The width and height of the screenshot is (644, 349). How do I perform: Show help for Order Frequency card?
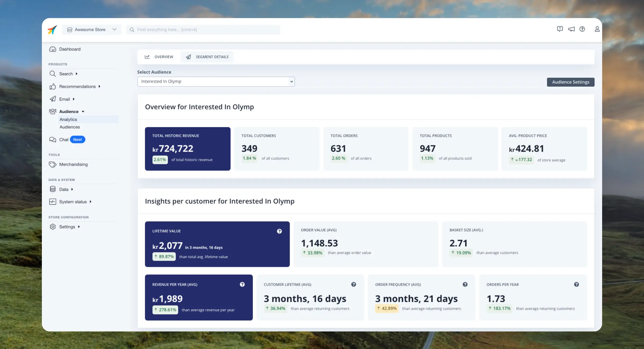click(x=465, y=284)
